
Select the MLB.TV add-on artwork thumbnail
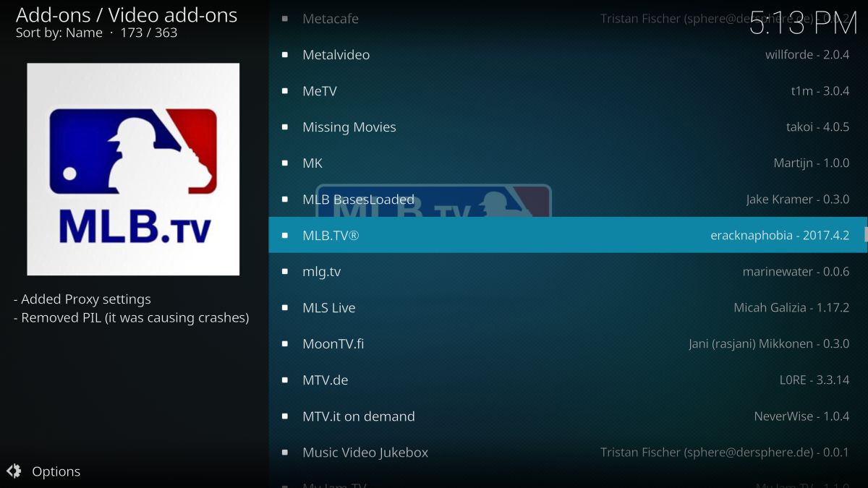point(133,169)
